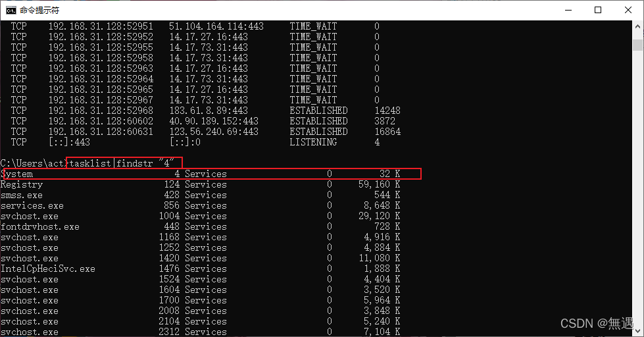
Task: Click memory value 5,964 K
Action: click(382, 300)
